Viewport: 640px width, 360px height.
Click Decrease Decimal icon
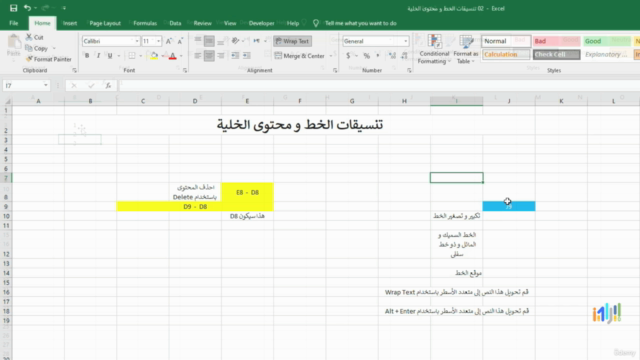coord(404,56)
